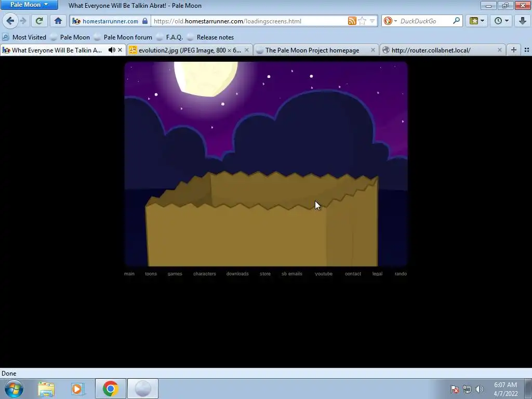The image size is (532, 399).
Task: Close the What Everyone Will Be Talkin tab
Action: coord(120,50)
